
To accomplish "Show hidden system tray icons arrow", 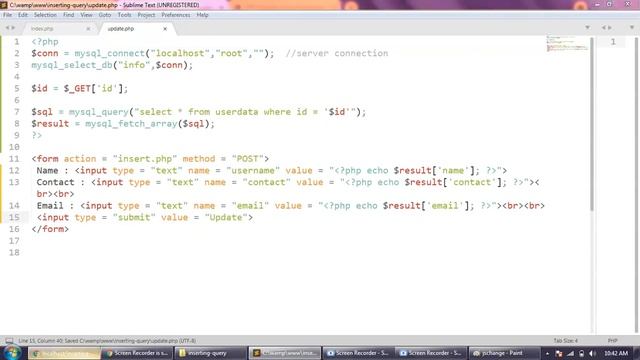I will point(547,353).
